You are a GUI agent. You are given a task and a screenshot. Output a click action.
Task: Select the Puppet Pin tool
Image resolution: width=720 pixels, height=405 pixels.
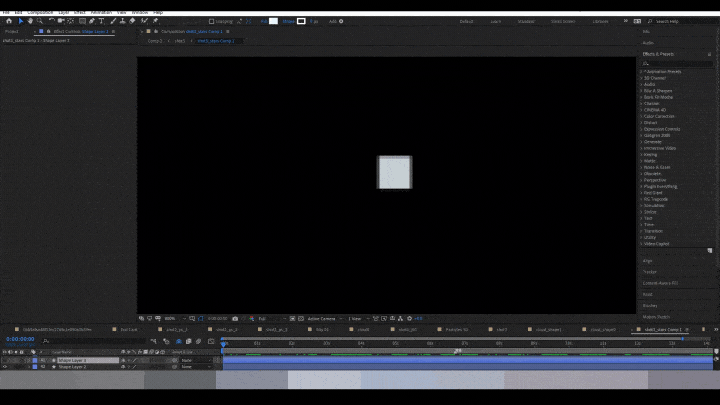(x=155, y=21)
